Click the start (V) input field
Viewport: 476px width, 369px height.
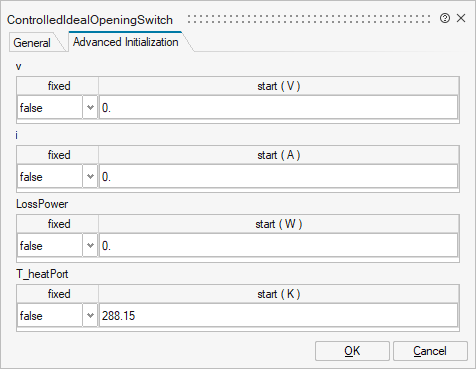click(x=278, y=108)
